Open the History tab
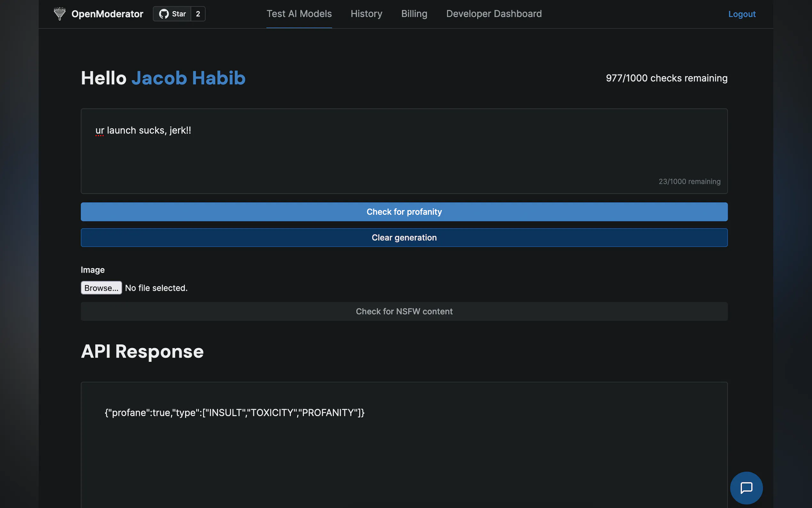The width and height of the screenshot is (812, 508). click(x=366, y=14)
